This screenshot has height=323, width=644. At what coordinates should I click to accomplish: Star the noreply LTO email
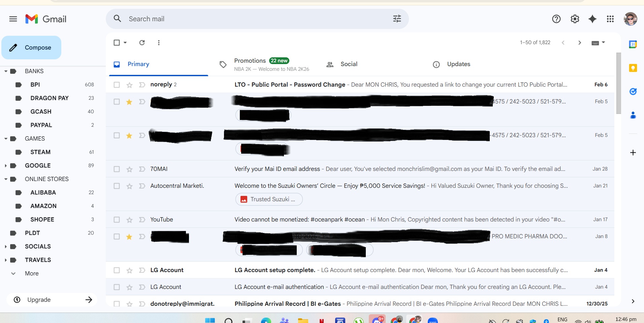click(x=129, y=85)
